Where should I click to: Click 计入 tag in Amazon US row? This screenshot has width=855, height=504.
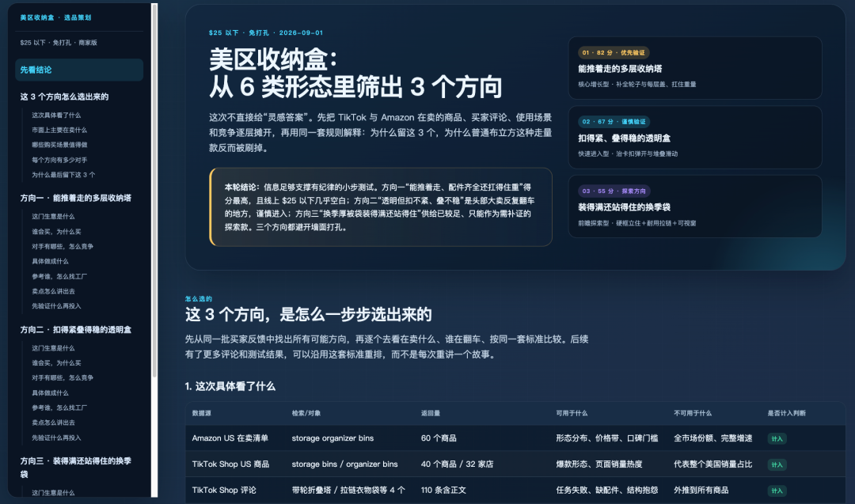pos(777,438)
